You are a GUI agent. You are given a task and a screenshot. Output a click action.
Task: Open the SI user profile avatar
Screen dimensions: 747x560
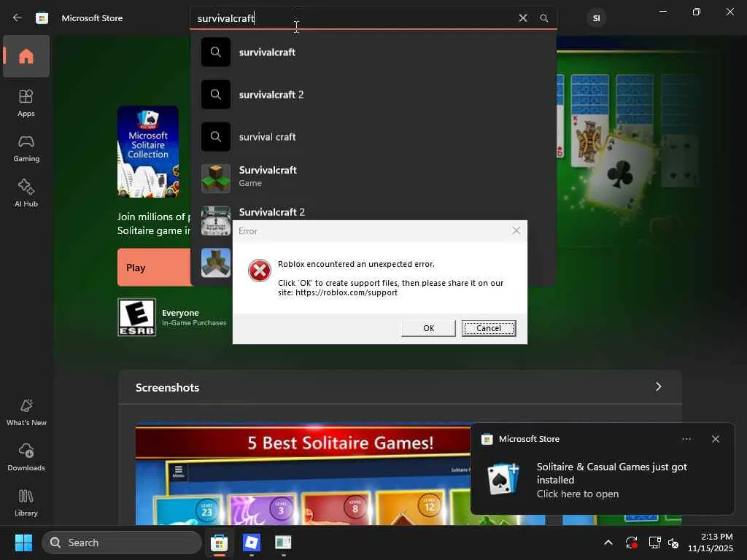(596, 18)
